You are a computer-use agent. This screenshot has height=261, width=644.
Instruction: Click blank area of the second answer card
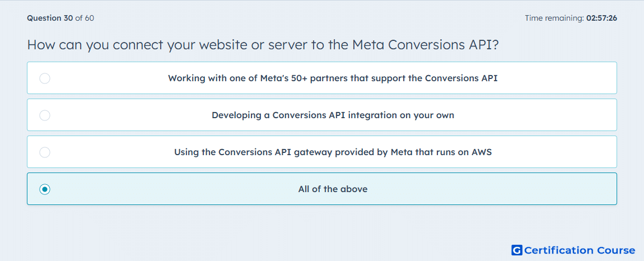(534, 115)
